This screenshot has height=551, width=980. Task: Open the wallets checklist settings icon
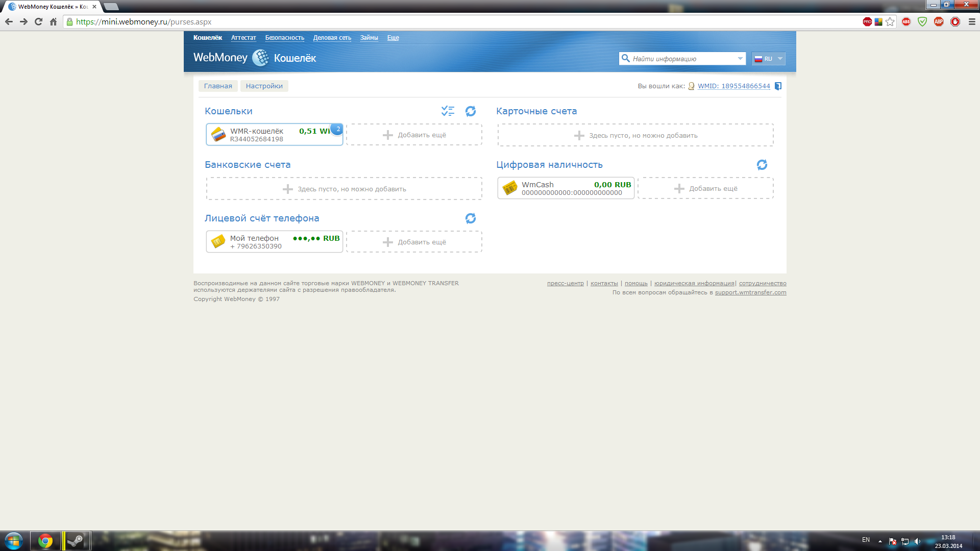tap(448, 111)
